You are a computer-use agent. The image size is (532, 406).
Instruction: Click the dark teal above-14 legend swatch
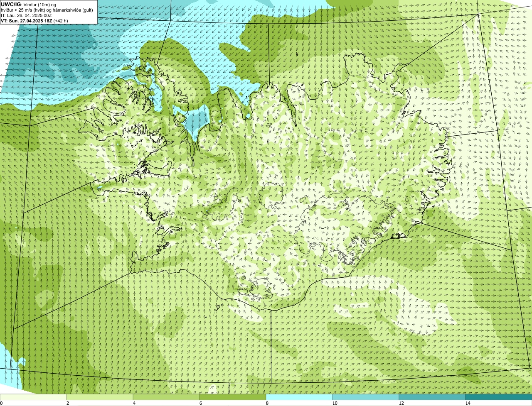click(499, 397)
